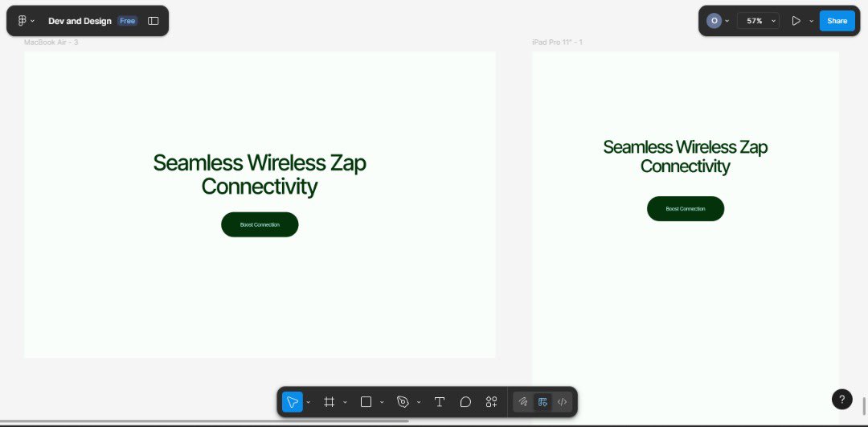This screenshot has height=427, width=868.
Task: Switch to Dev Mode code icon
Action: [562, 402]
